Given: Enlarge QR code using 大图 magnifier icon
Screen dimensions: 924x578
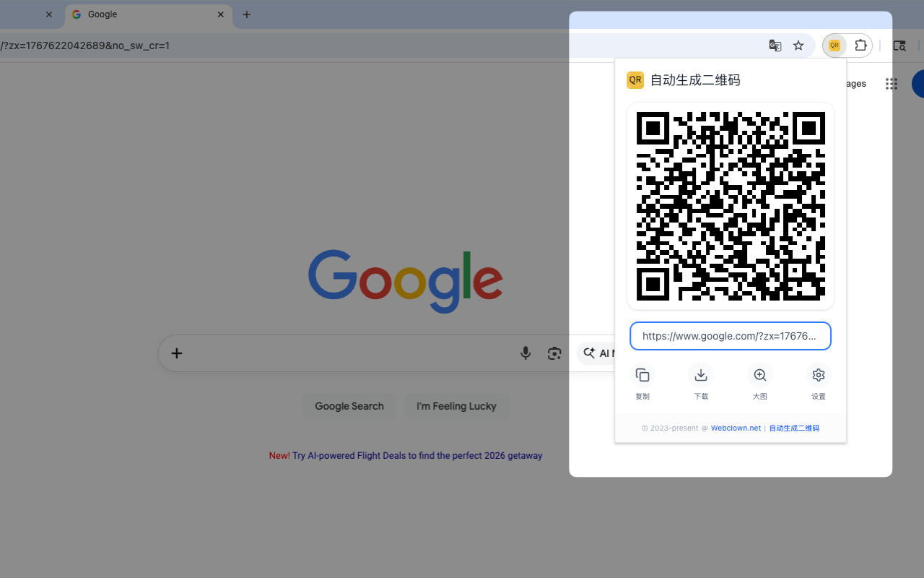Looking at the screenshot, I should pyautogui.click(x=760, y=375).
